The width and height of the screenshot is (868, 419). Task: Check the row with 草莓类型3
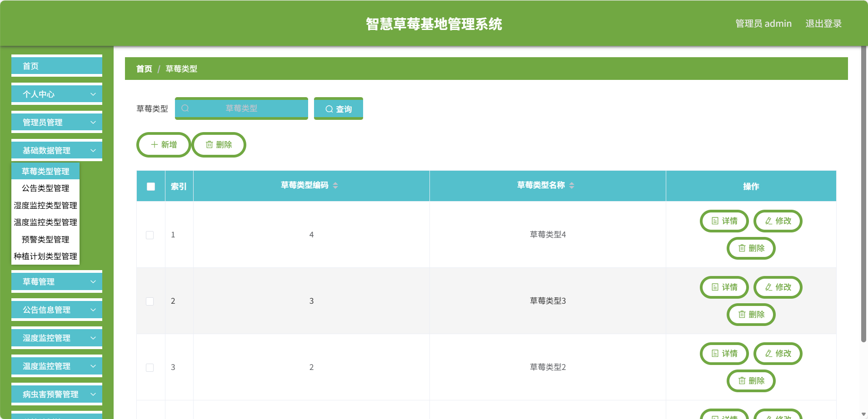[150, 301]
